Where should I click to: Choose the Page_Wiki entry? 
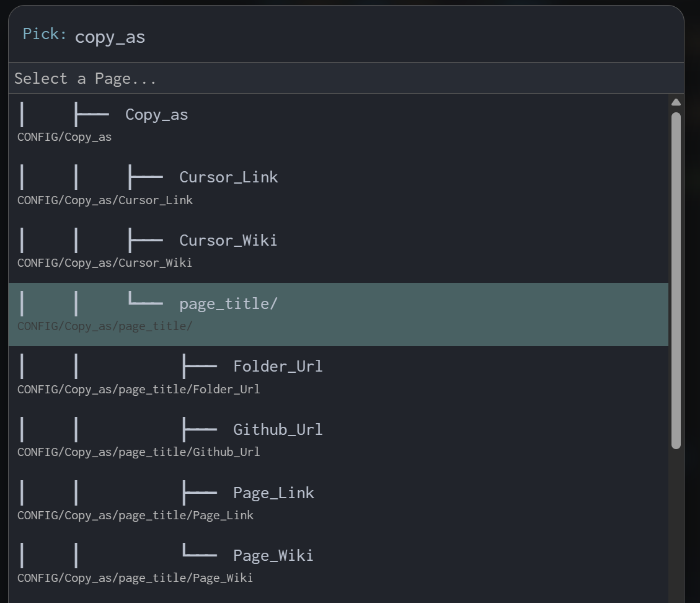(273, 556)
